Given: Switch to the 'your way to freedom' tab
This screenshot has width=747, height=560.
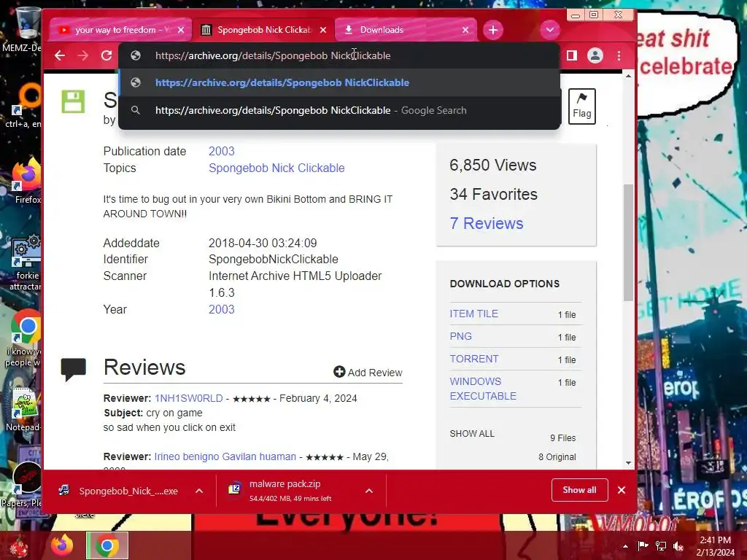Looking at the screenshot, I should click(120, 30).
